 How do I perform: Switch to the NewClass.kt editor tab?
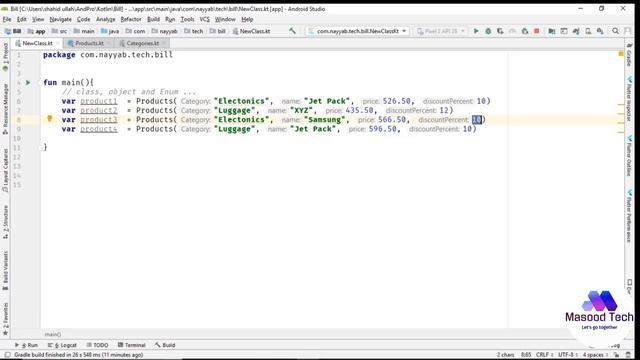coord(37,43)
